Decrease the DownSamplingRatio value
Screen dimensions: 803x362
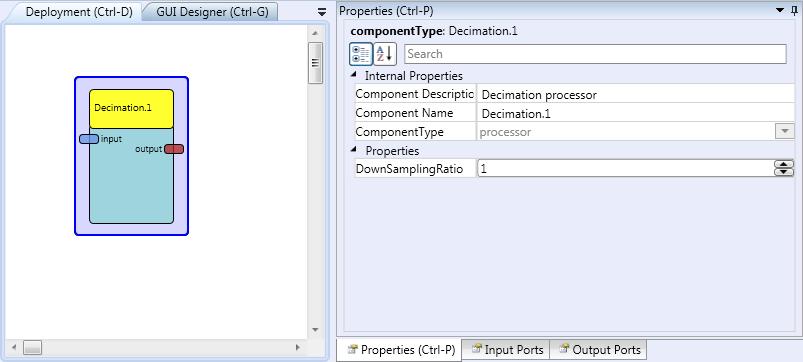(784, 172)
